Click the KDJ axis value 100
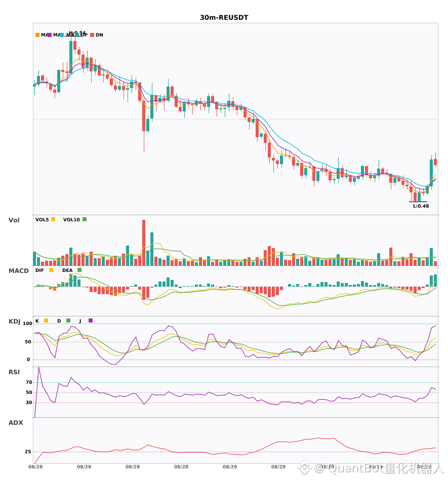This screenshot has width=448, height=481. 27,324
